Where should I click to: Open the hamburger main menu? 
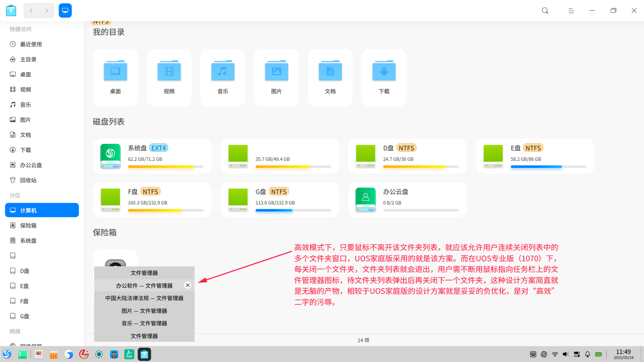571,11
